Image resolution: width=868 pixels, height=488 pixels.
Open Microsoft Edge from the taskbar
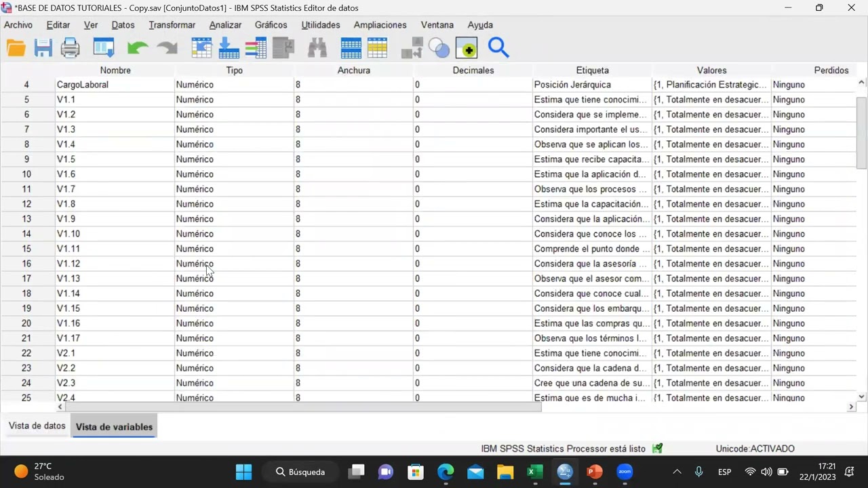446,472
